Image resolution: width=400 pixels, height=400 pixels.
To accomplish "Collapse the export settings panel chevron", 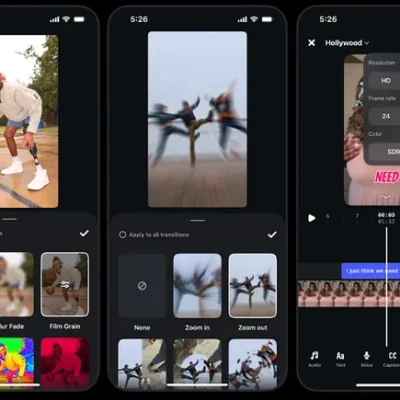I will click(x=386, y=197).
